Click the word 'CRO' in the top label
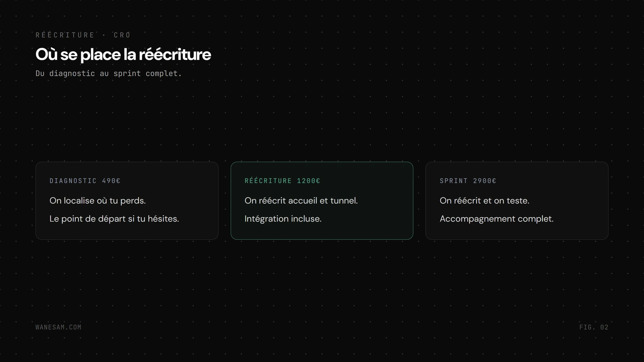 [x=122, y=35]
